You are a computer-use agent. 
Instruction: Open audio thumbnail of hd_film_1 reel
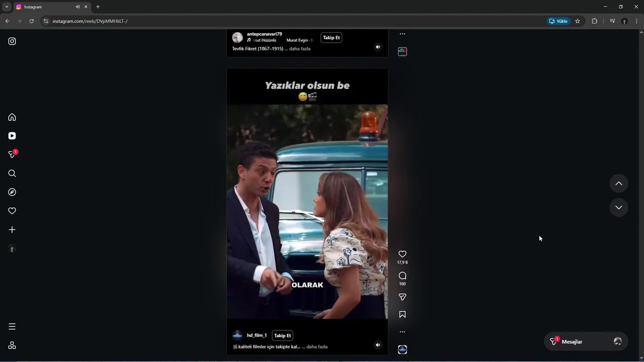pyautogui.click(x=403, y=349)
